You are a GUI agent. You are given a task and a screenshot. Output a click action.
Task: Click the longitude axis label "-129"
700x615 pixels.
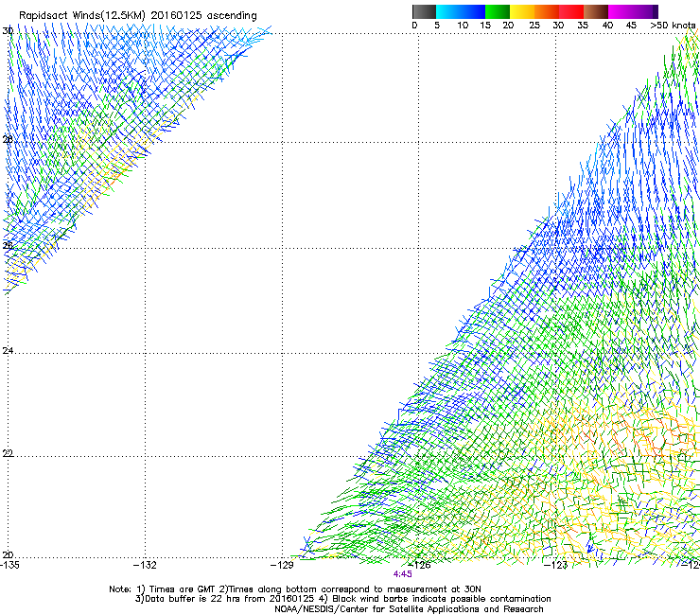click(x=282, y=565)
